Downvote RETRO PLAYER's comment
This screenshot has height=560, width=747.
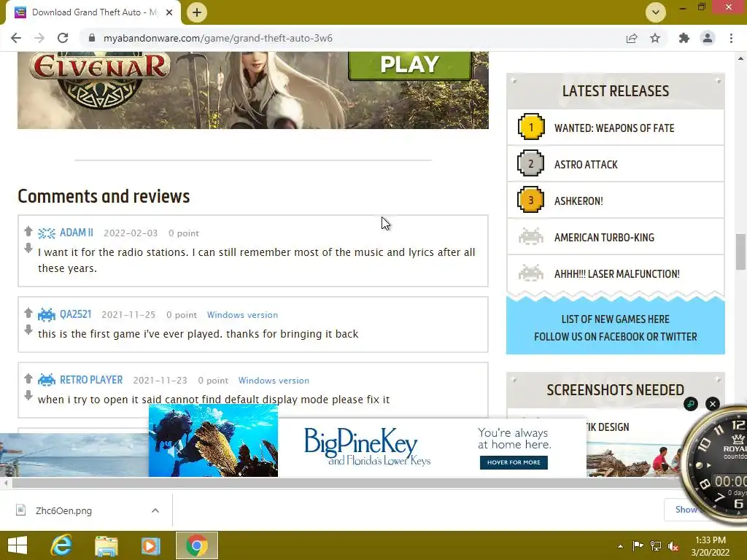(x=28, y=394)
